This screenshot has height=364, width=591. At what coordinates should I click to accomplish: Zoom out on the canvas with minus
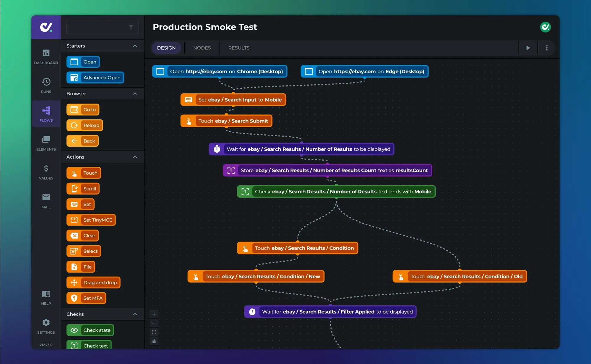[x=154, y=323]
